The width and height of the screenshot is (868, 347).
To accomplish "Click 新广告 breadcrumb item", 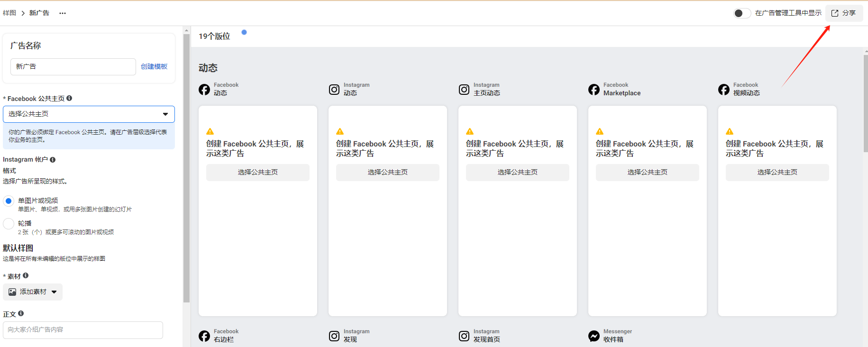I will 39,13.
